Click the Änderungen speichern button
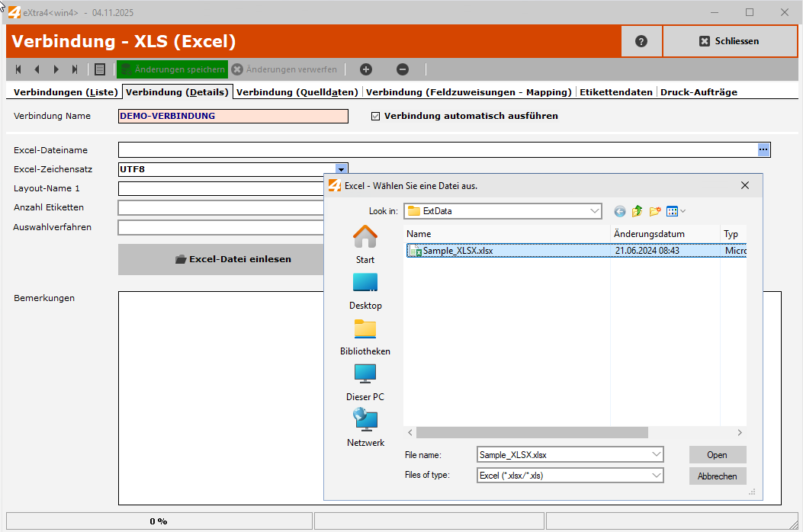The image size is (803, 532). 172,69
